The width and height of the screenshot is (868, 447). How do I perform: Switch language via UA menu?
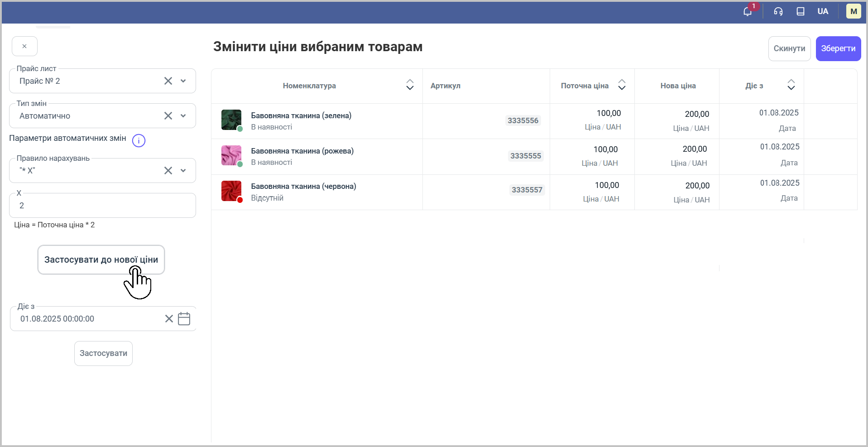(823, 12)
